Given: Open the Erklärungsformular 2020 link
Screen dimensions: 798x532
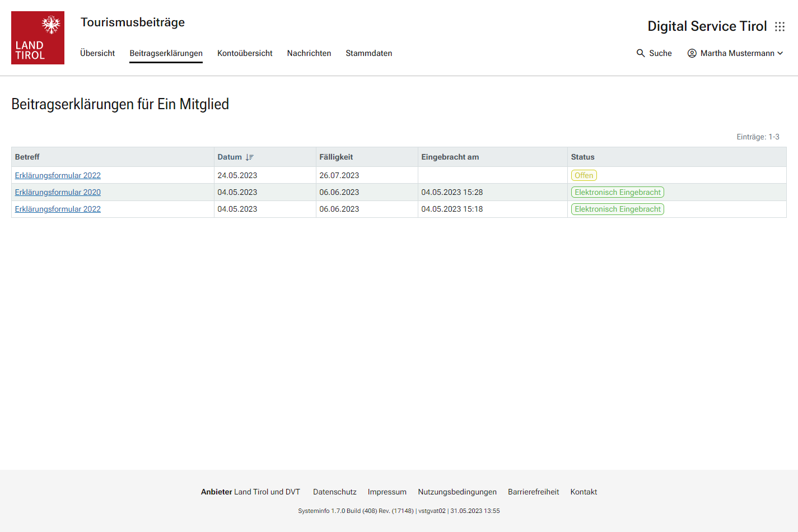Looking at the screenshot, I should click(x=58, y=192).
